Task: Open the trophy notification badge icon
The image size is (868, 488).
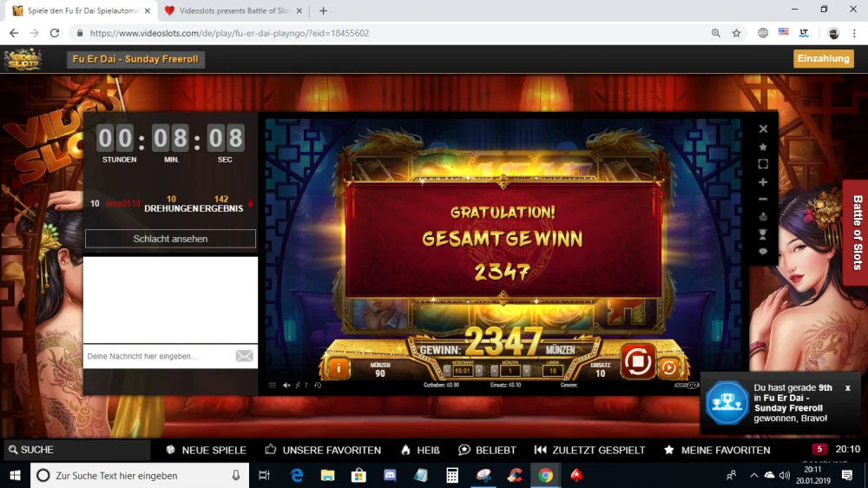Action: [x=727, y=403]
